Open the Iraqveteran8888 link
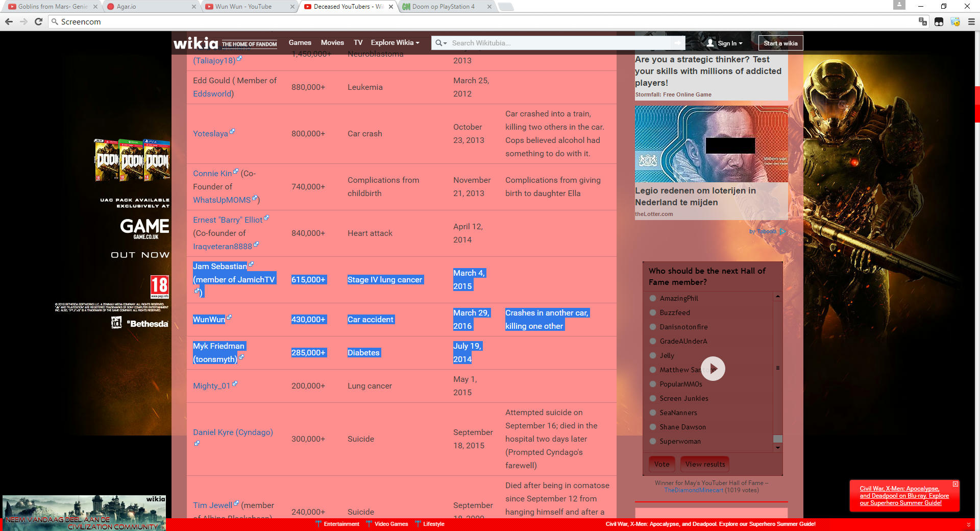The image size is (980, 531). pos(223,247)
